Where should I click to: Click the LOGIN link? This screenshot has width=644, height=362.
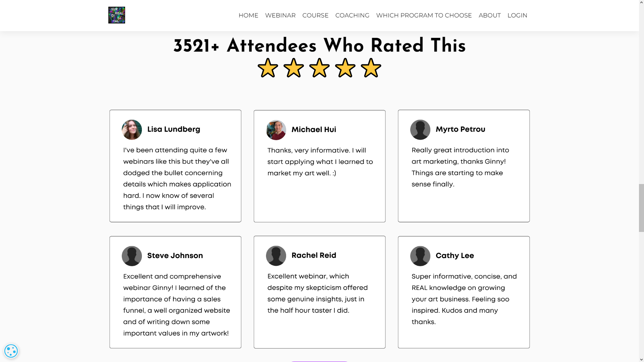(x=517, y=15)
